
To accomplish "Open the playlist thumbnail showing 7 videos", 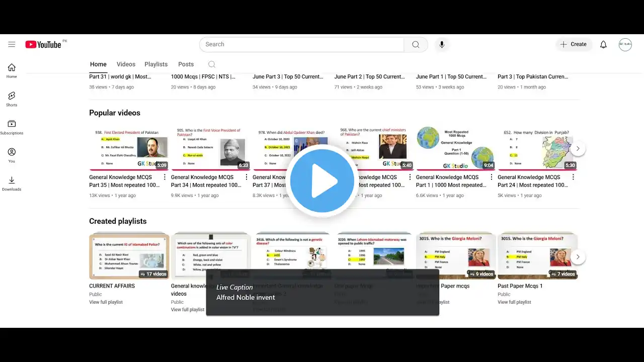I will pyautogui.click(x=537, y=256).
